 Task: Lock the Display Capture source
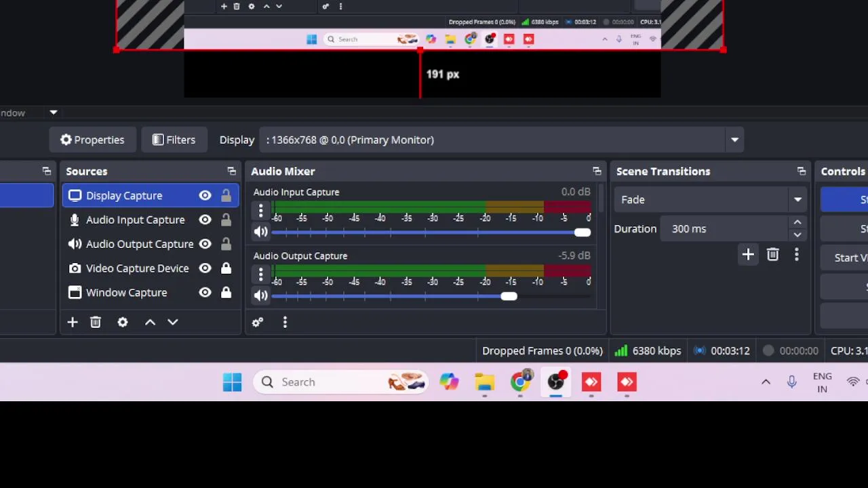coord(226,196)
